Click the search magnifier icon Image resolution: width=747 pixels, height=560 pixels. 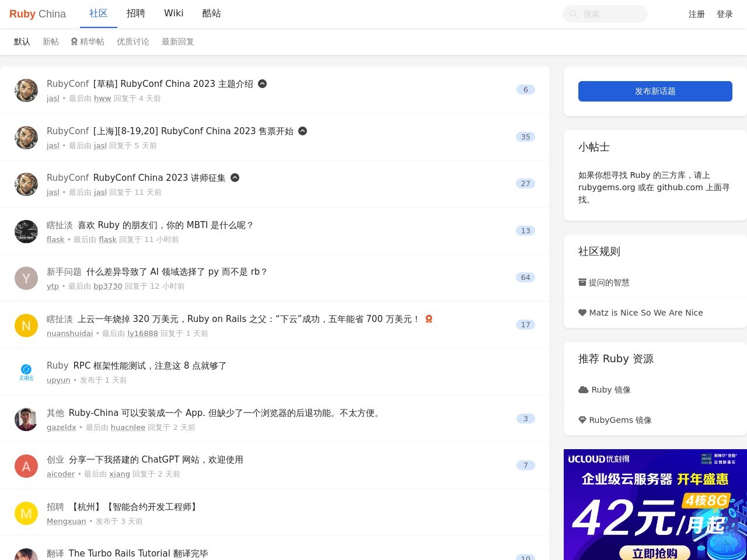tap(574, 13)
